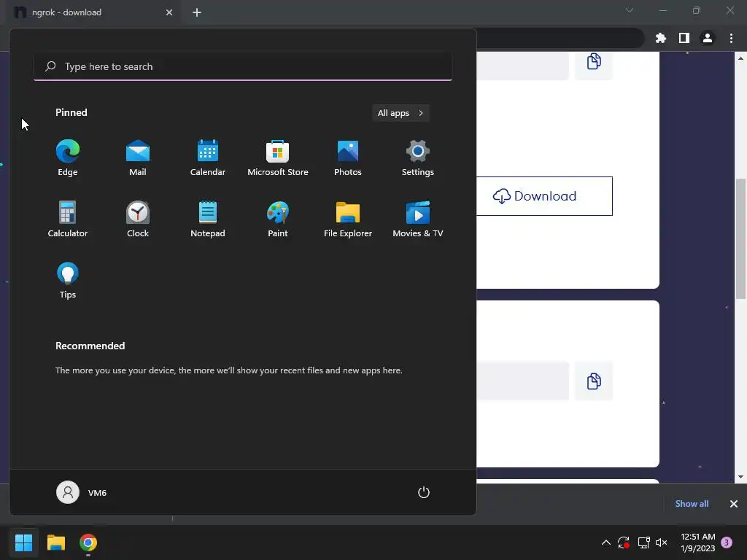Open the Calculator app
The width and height of the screenshot is (747, 560).
(x=68, y=219)
